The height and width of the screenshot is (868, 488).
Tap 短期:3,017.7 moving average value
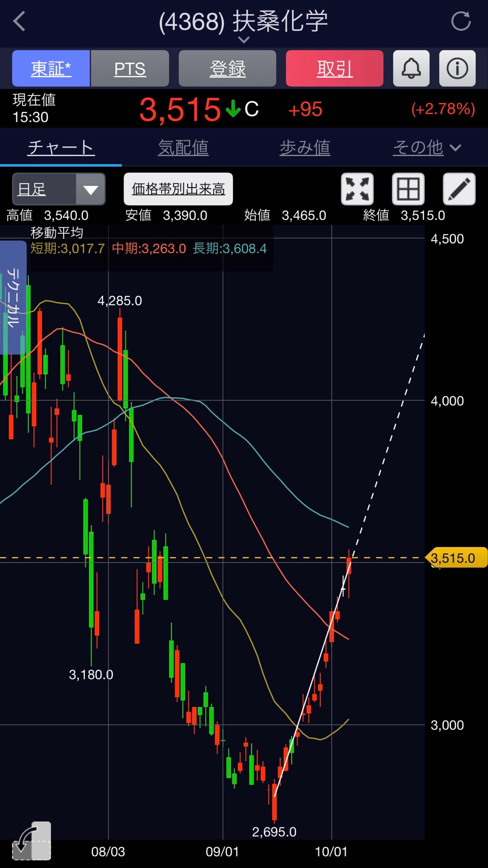[x=67, y=249]
